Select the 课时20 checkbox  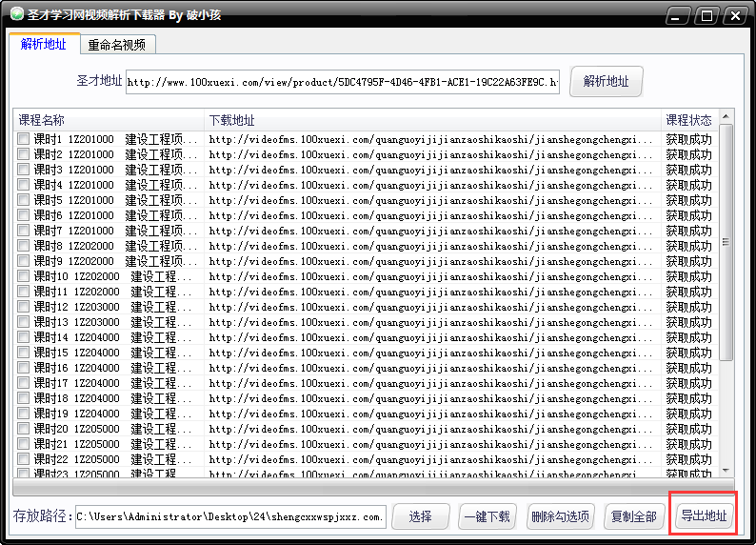point(23,429)
